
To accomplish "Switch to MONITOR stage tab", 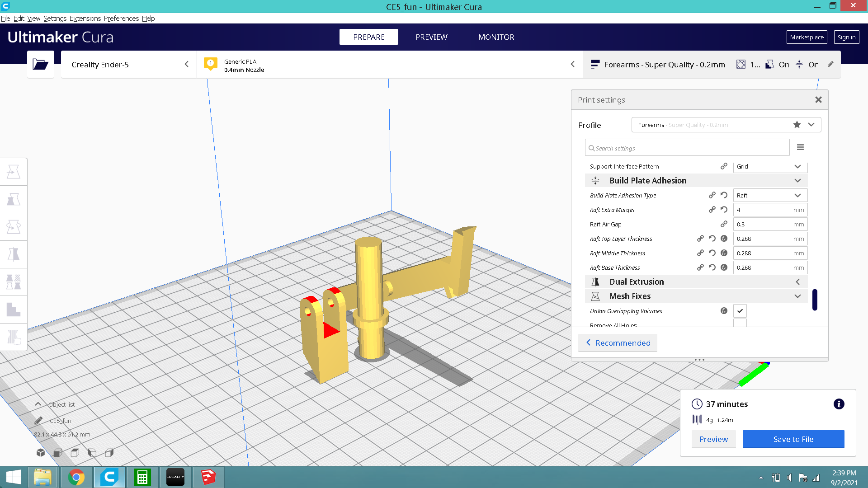I will tap(496, 37).
